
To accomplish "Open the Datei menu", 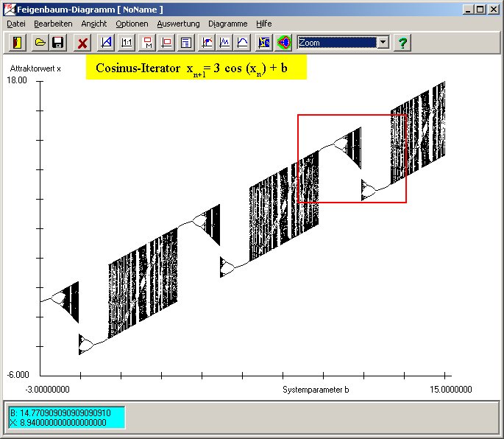I will coord(16,24).
